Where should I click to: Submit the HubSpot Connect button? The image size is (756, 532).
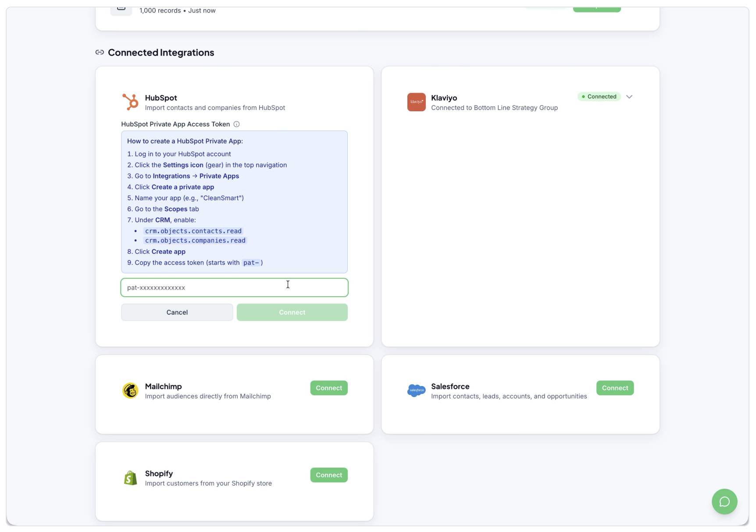point(292,312)
